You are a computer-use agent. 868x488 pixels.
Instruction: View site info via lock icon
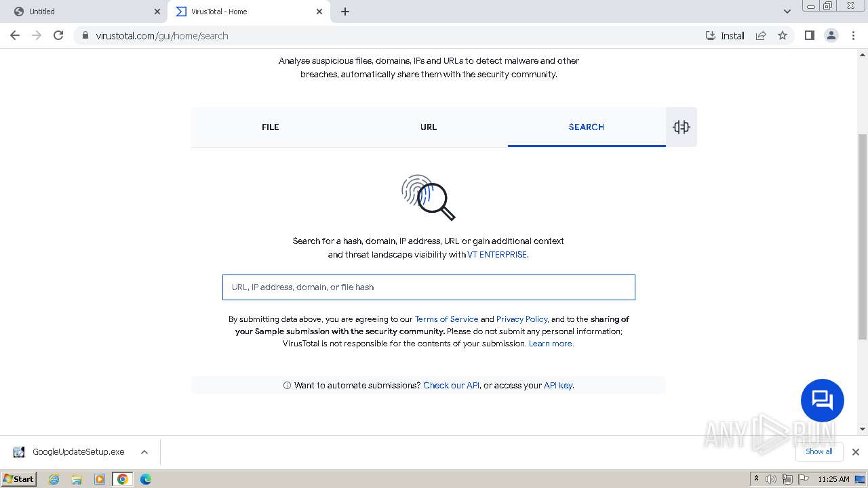(x=85, y=35)
